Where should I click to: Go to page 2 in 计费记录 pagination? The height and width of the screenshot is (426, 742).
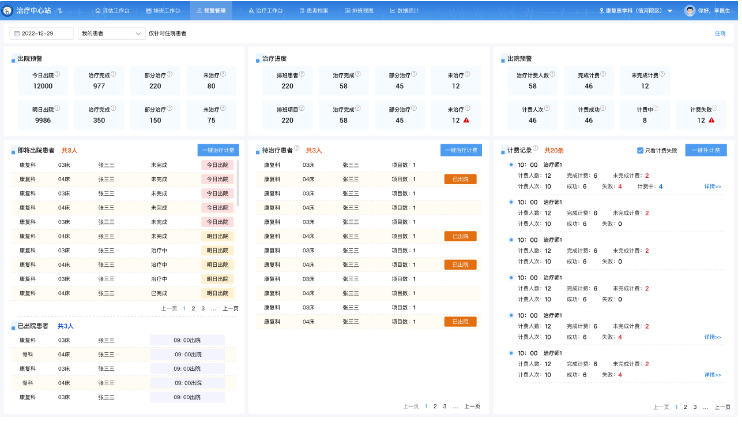[x=685, y=407]
